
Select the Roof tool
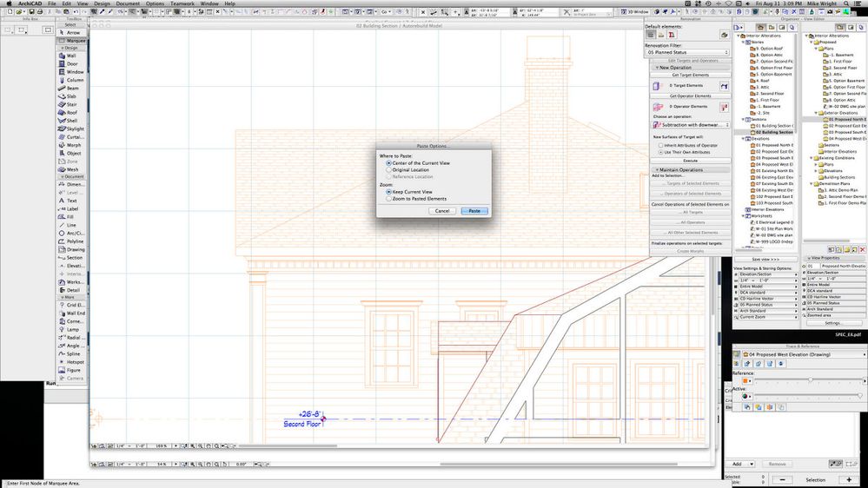71,112
